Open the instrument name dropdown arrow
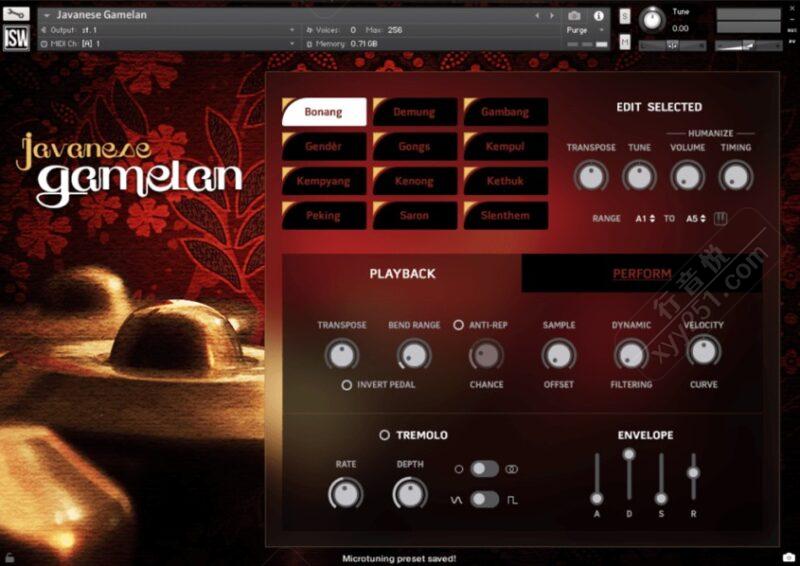800x566 pixels. [x=47, y=15]
